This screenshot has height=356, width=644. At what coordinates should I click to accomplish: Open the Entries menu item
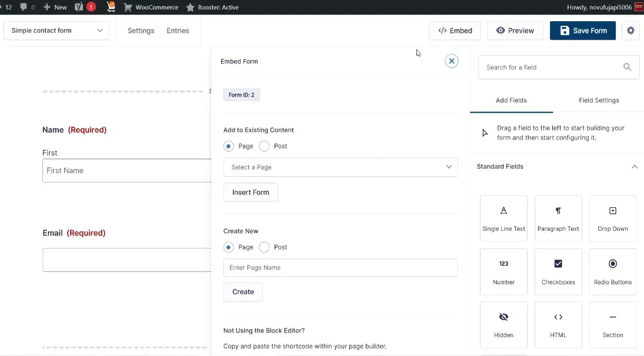[178, 31]
